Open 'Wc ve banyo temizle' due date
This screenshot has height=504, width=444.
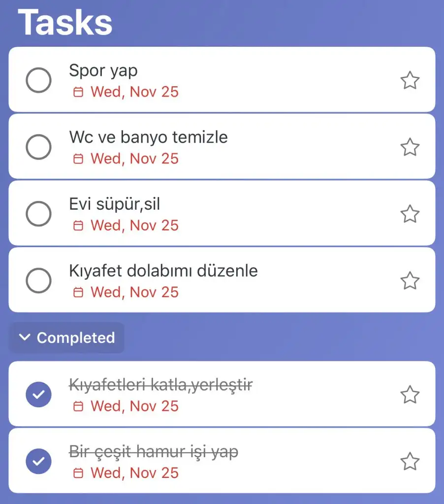click(134, 159)
